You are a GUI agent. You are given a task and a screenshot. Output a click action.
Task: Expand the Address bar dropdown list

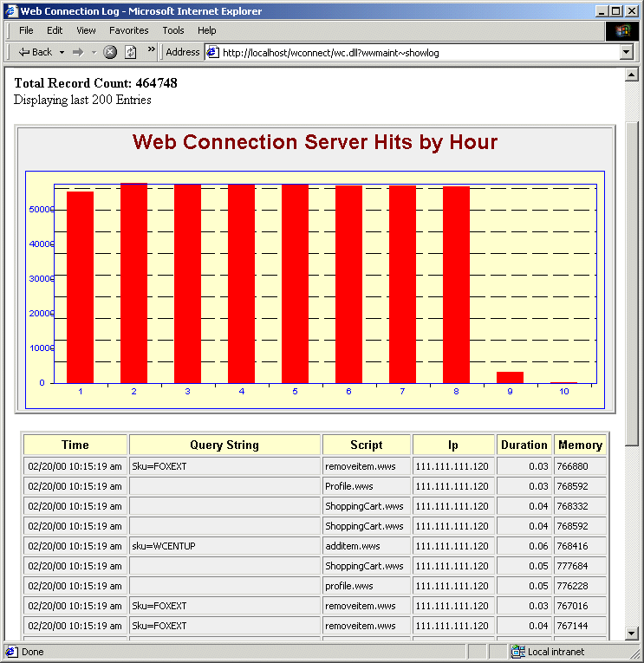click(627, 52)
